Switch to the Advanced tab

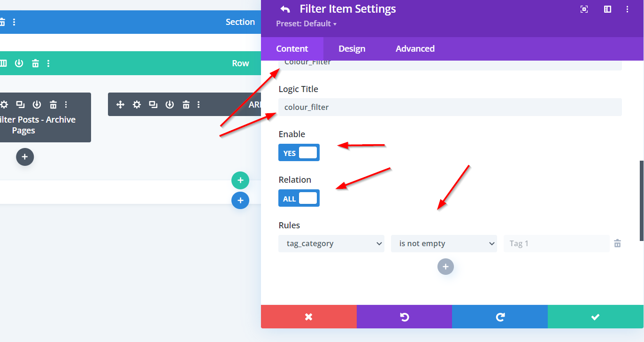click(415, 49)
